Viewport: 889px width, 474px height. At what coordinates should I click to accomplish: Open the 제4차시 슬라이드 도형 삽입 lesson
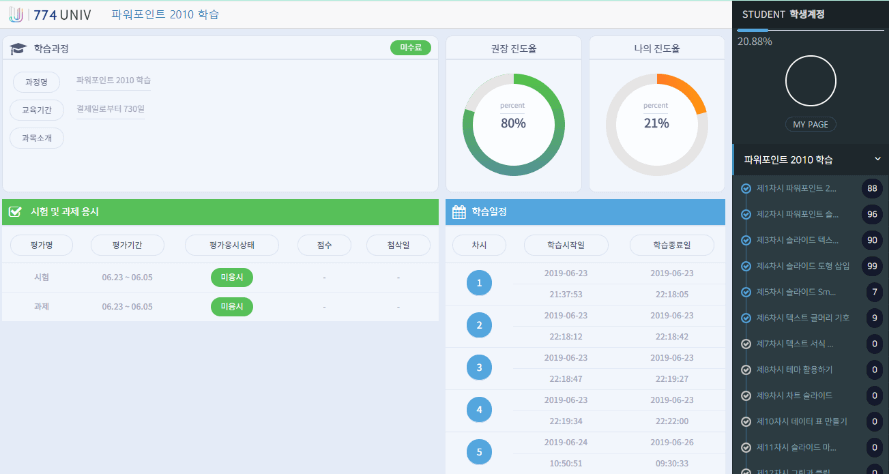[x=802, y=266]
